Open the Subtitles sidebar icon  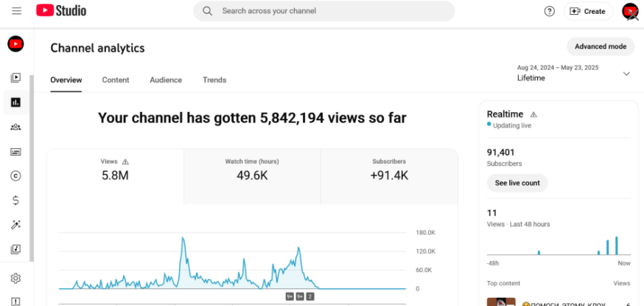pos(15,152)
